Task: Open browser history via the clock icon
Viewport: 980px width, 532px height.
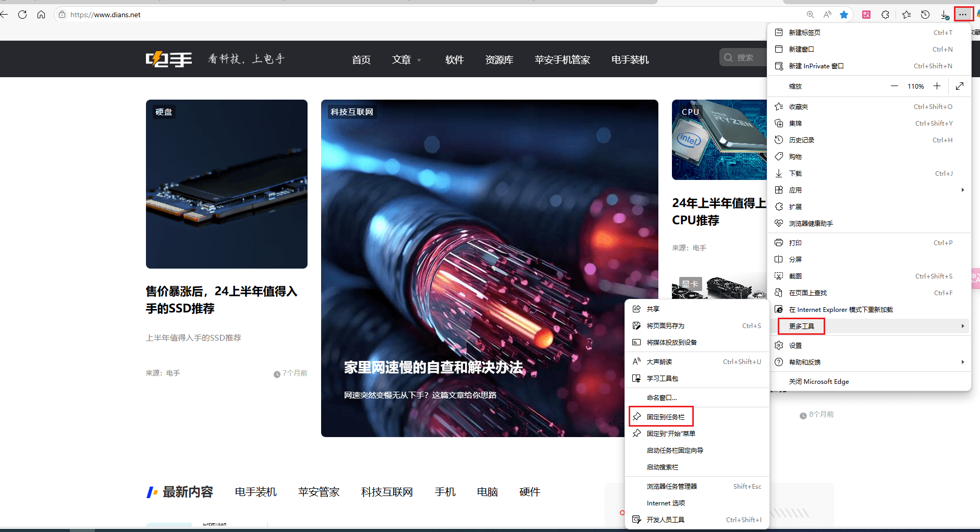Action: 926,14
